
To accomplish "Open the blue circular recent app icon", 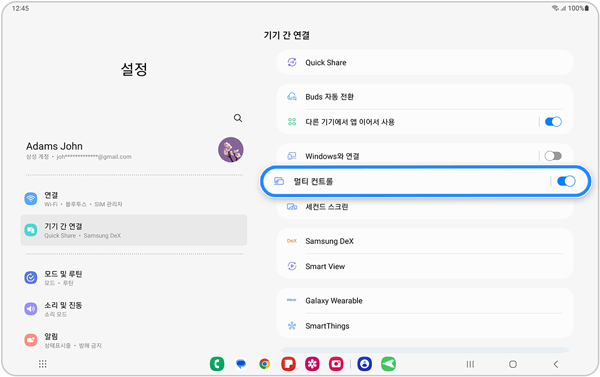I will (x=365, y=364).
